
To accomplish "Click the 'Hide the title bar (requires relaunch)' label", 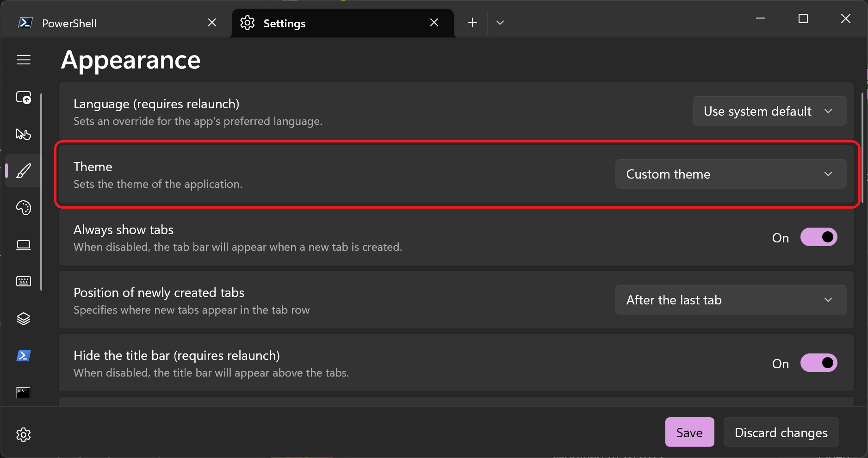I will (177, 355).
